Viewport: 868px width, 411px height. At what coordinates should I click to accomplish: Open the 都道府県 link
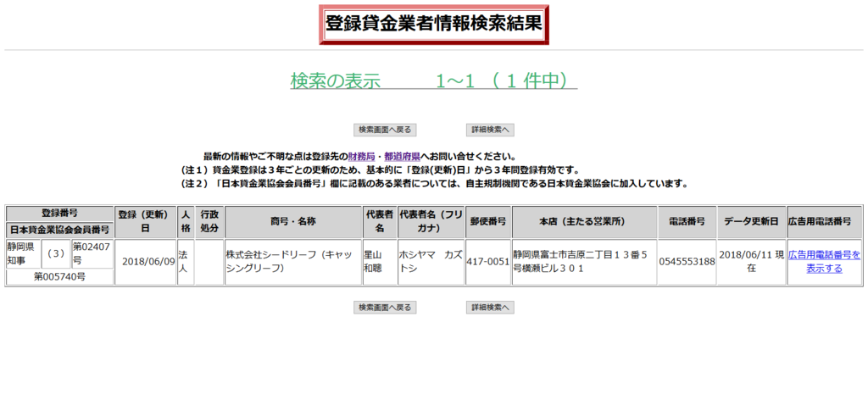coord(402,157)
